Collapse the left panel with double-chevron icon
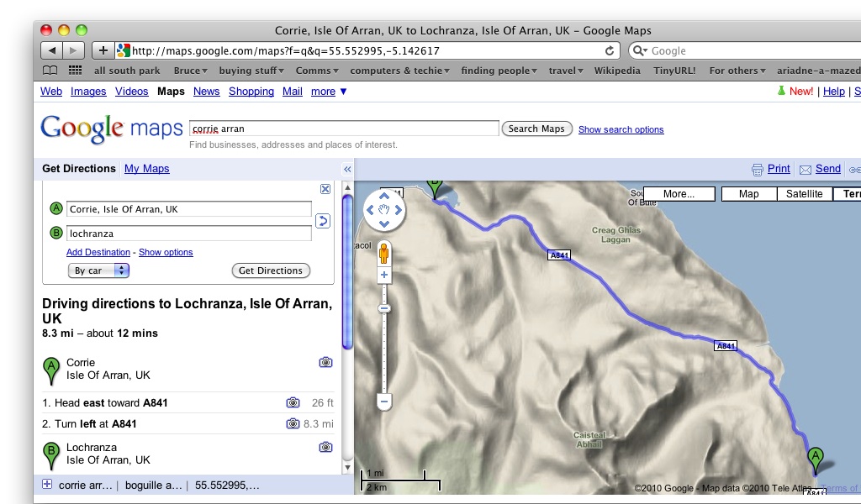861x504 pixels. click(x=347, y=169)
